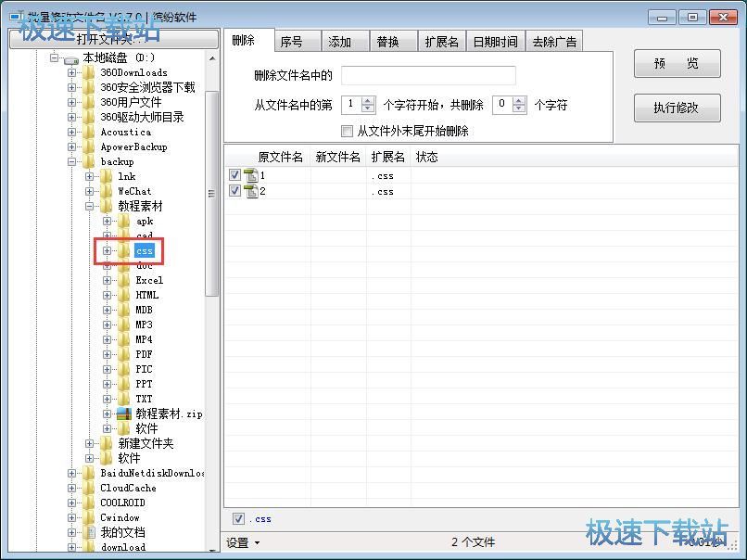Click the COOLROID folder icon
Screen dimensions: 747x560
(x=89, y=503)
